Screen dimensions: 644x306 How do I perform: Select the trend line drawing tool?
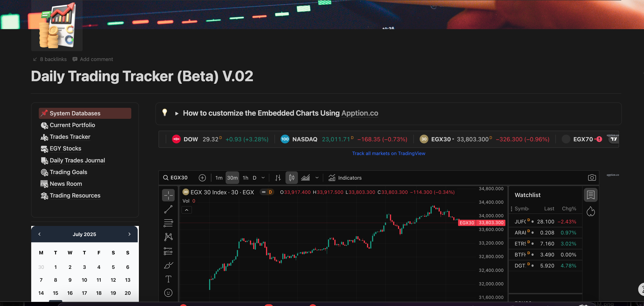168,209
